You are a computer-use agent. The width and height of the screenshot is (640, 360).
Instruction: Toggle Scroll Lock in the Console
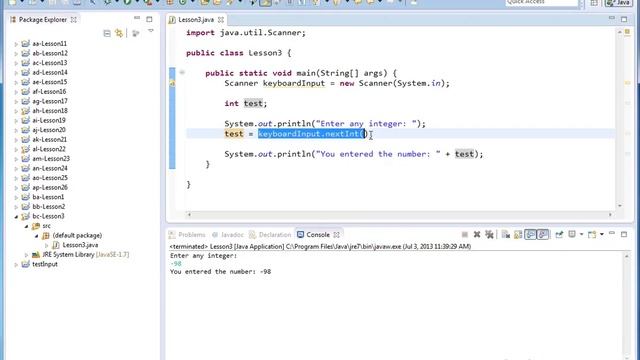pos(518,235)
